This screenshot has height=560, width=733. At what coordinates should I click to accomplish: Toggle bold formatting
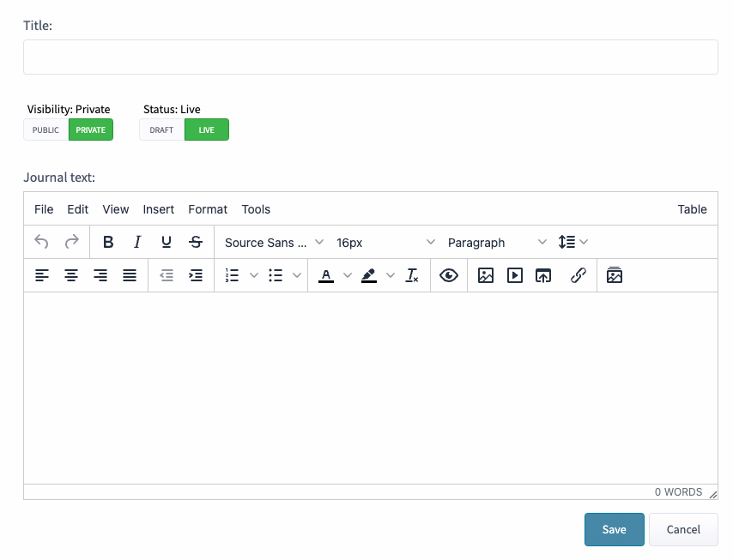[108, 242]
